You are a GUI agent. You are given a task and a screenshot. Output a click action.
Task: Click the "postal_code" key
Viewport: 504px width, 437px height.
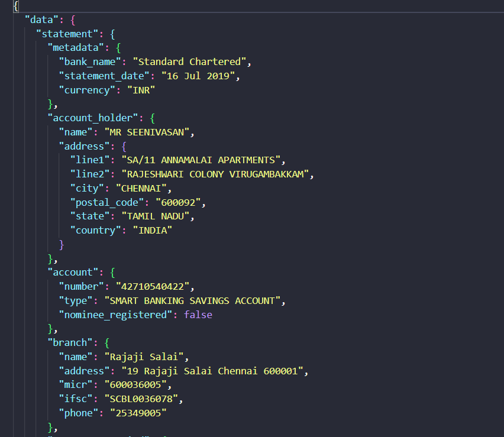click(x=107, y=202)
